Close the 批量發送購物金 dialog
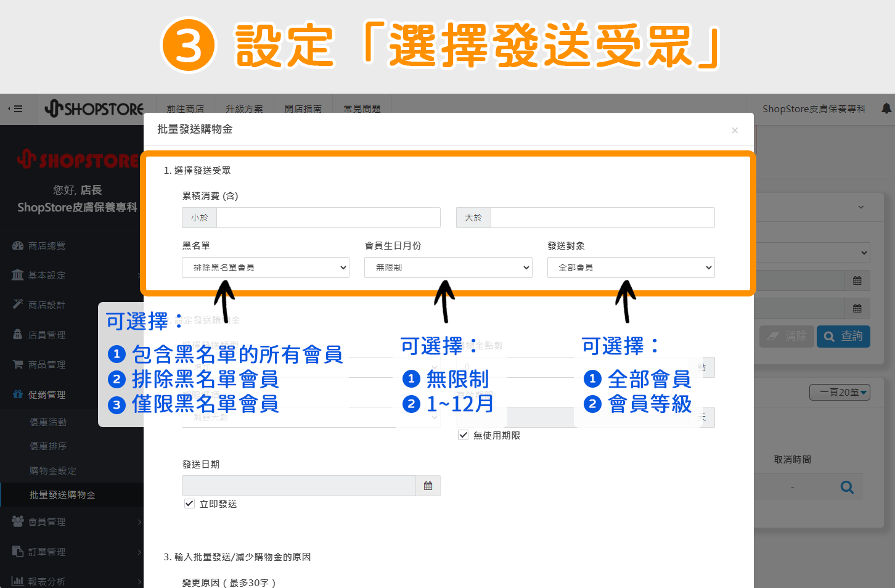 point(735,130)
